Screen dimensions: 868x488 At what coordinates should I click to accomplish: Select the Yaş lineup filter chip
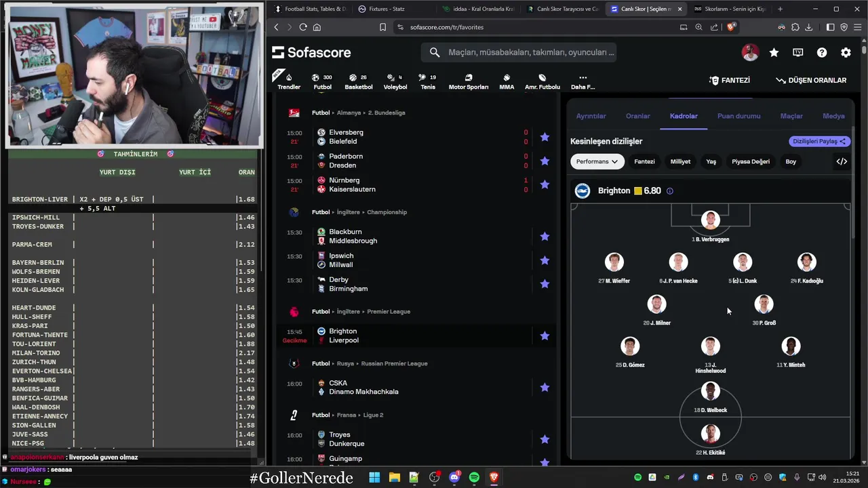point(711,161)
